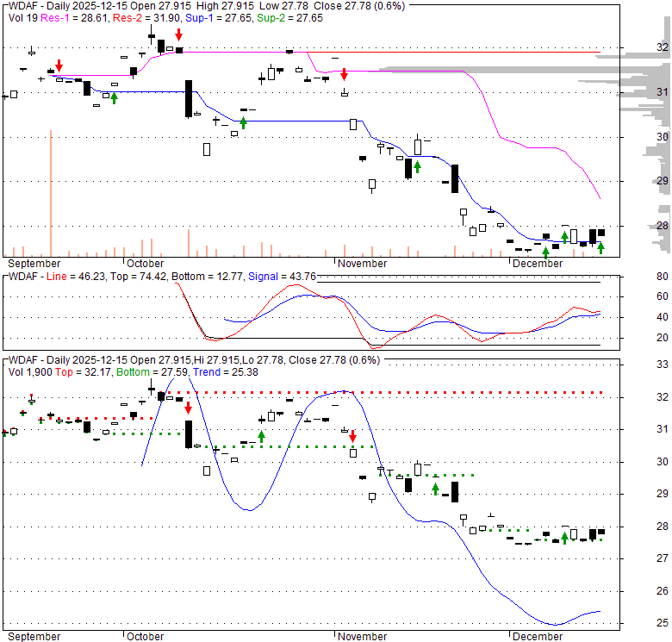672x642 pixels.
Task: Select the red down arrow at November start, top chart
Action: click(344, 75)
